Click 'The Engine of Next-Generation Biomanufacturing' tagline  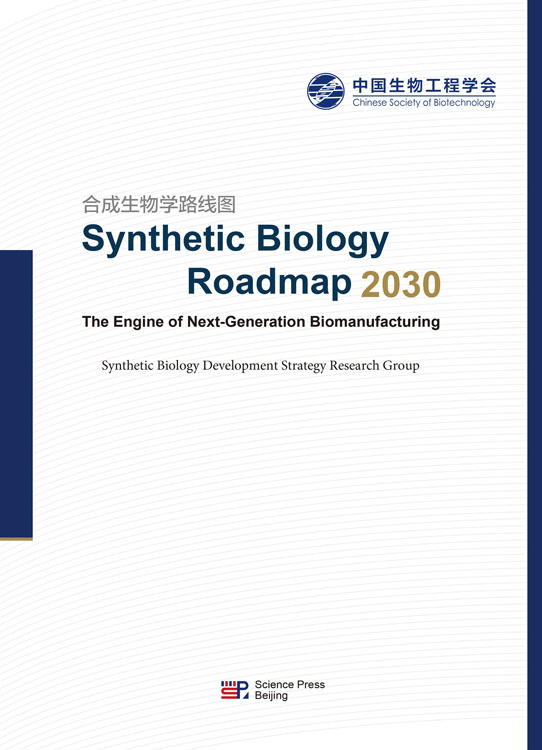[261, 322]
